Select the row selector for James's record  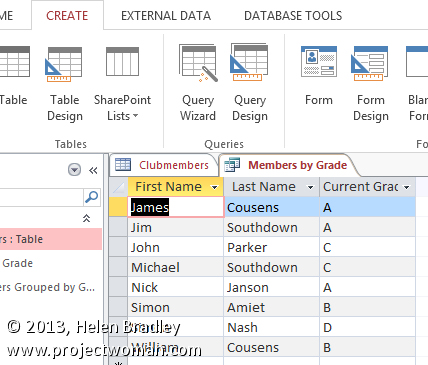tap(118, 207)
